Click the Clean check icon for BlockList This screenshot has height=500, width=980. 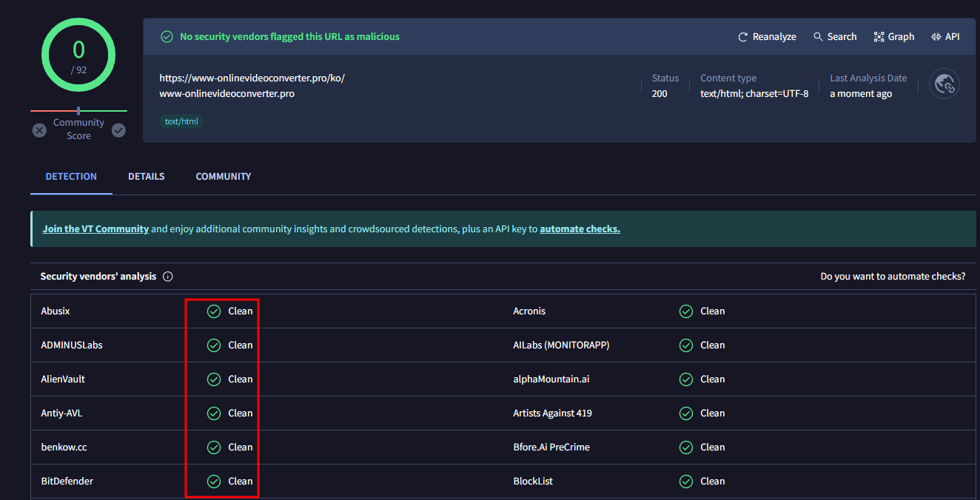tap(686, 482)
